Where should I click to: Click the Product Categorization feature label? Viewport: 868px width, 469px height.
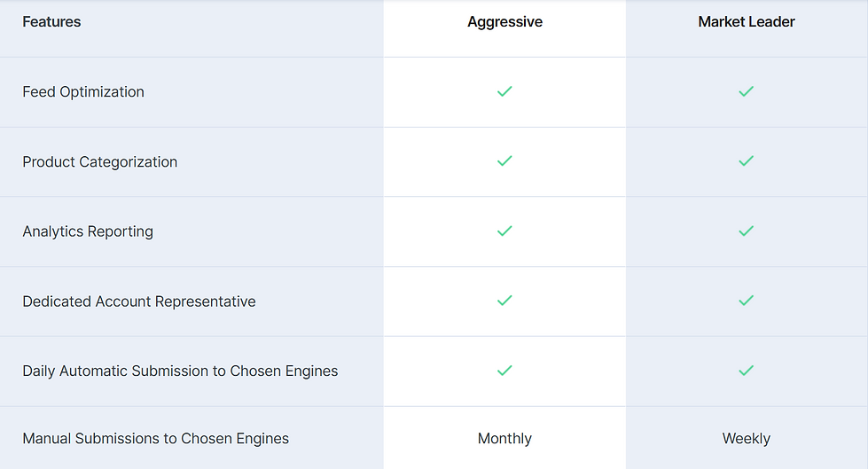100,162
